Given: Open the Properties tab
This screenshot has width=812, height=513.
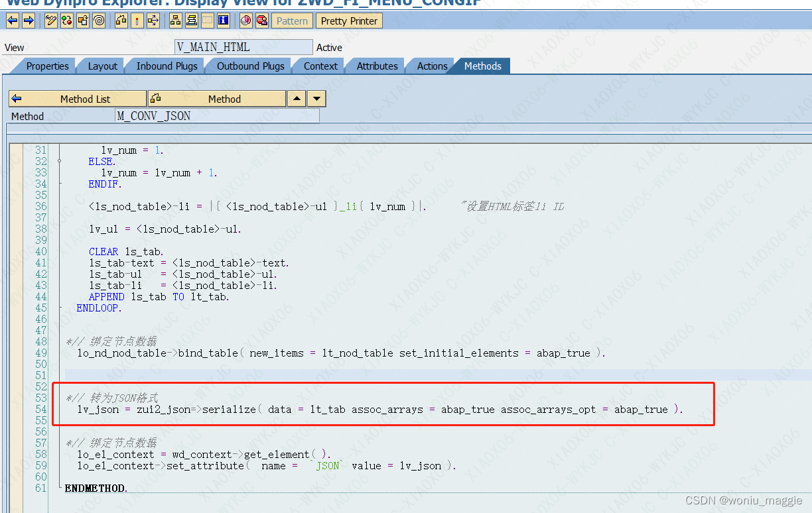Looking at the screenshot, I should tap(48, 66).
